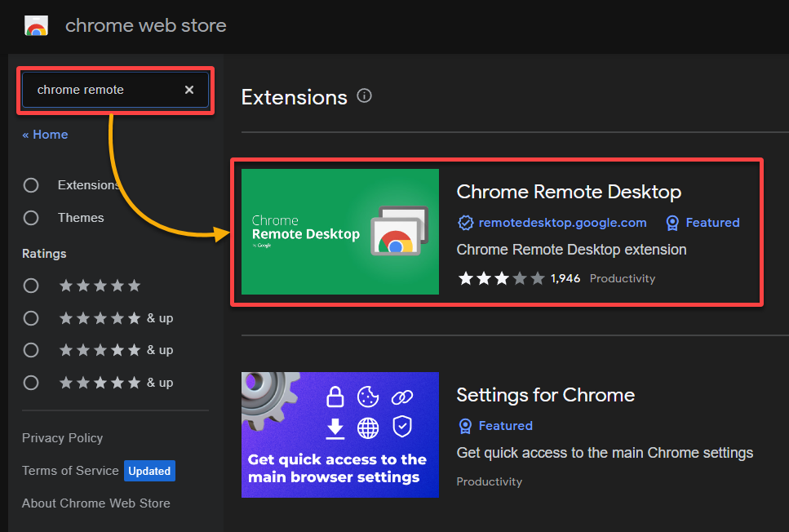The image size is (789, 532).
Task: Click the 'chrome web store' header title
Action: click(x=145, y=25)
